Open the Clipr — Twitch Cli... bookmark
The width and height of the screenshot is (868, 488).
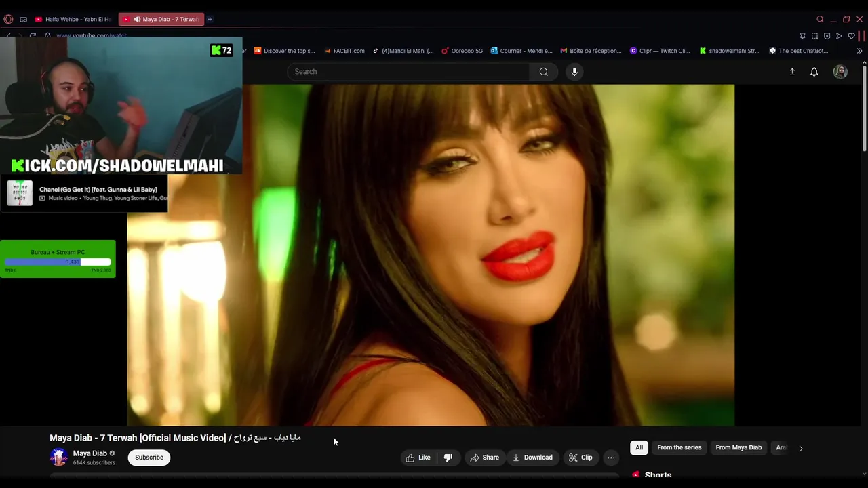tap(660, 51)
